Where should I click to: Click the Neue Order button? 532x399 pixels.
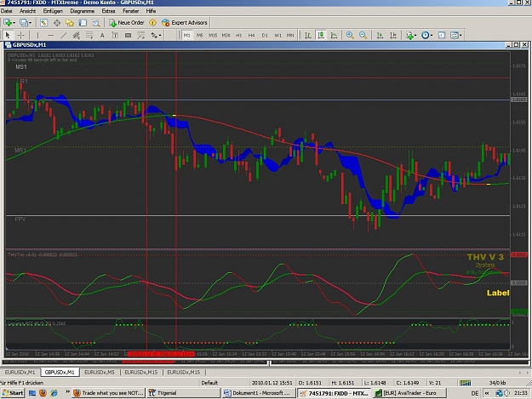point(127,23)
